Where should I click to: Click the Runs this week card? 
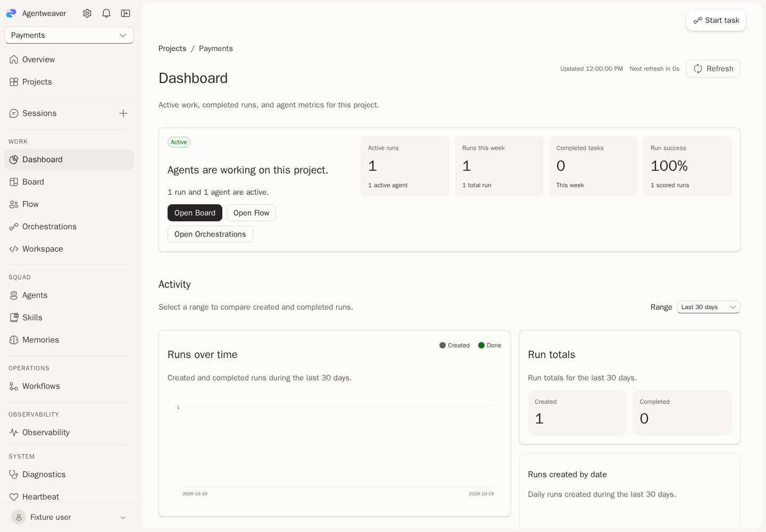coord(499,167)
